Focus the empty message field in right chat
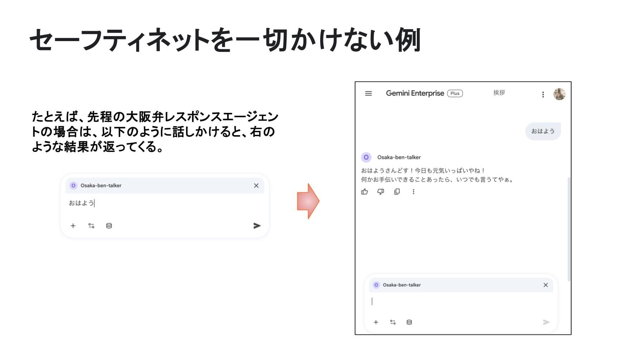This screenshot has width=644, height=362. click(461, 302)
